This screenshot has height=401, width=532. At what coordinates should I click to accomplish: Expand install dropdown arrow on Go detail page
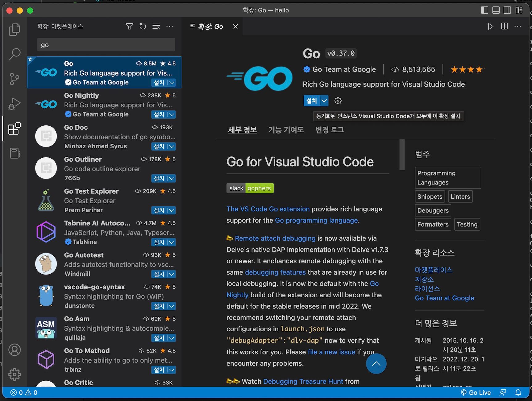pos(324,101)
